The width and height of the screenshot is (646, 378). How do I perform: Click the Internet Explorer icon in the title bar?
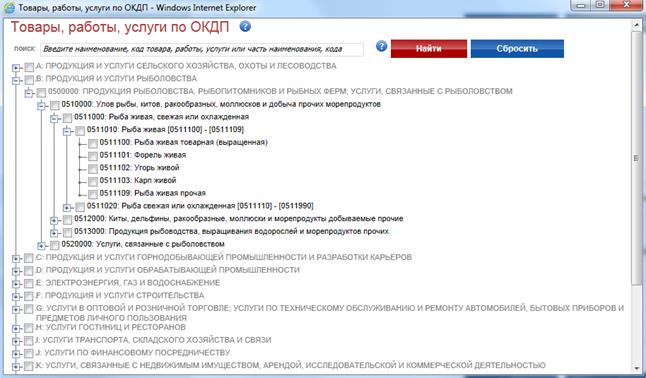point(9,7)
